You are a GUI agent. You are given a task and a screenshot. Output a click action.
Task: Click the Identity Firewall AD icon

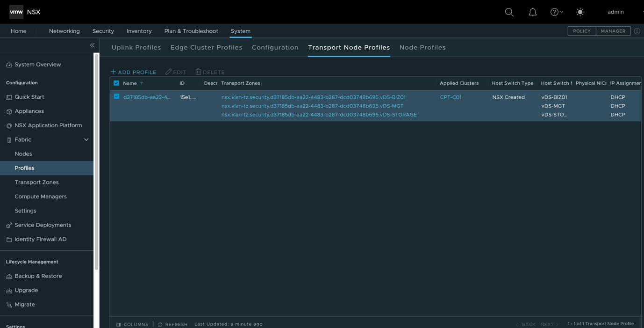[9, 240]
